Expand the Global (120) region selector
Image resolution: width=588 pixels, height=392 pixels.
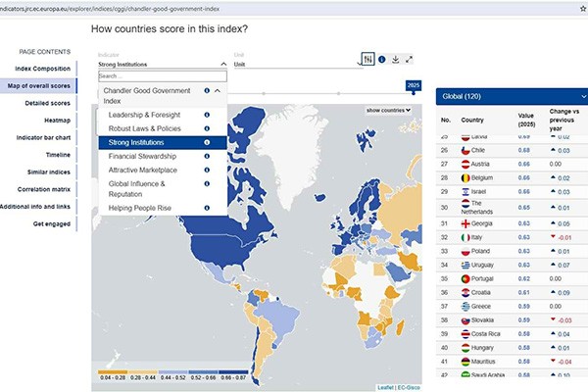click(x=512, y=96)
